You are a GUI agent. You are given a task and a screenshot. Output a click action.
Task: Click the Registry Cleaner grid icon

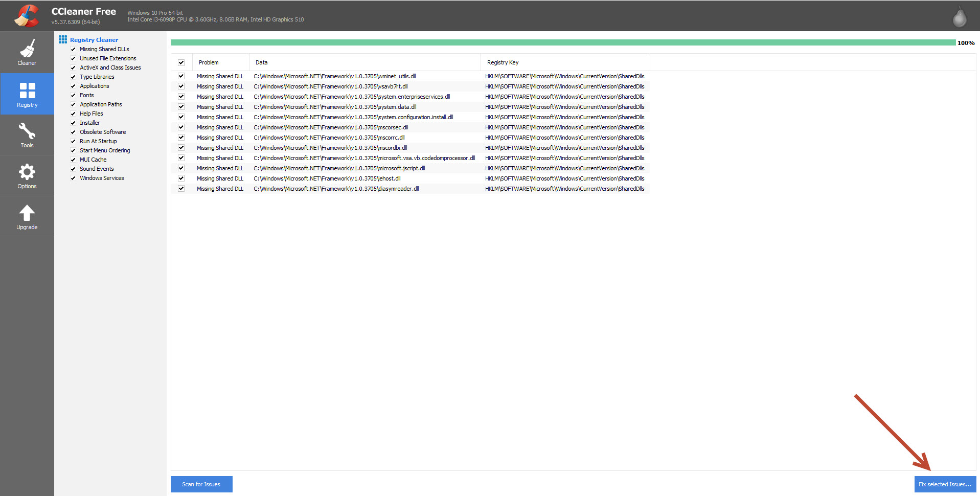pos(63,39)
